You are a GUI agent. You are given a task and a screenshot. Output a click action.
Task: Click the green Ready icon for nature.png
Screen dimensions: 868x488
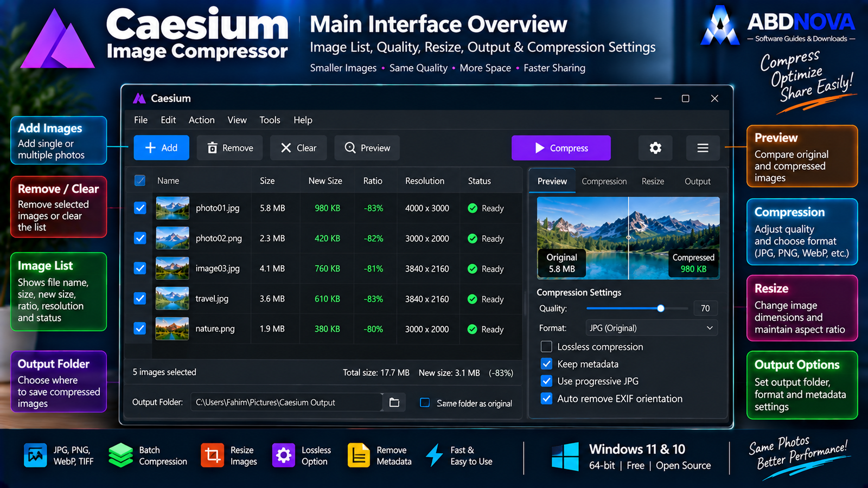coord(473,329)
